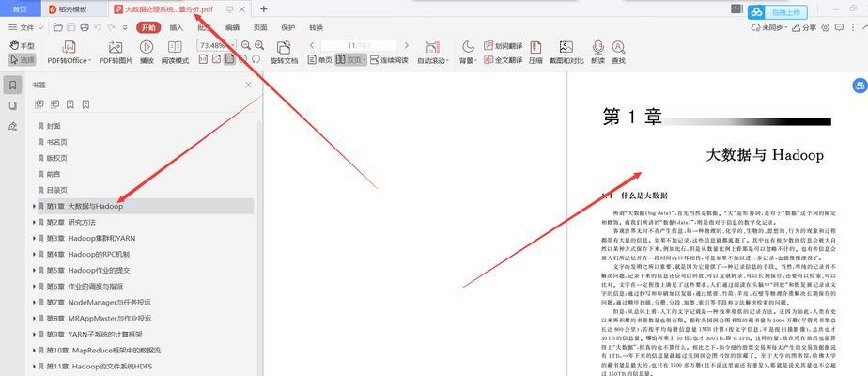Run 全文翻译 full-text translation
868x376 pixels.
click(x=503, y=60)
